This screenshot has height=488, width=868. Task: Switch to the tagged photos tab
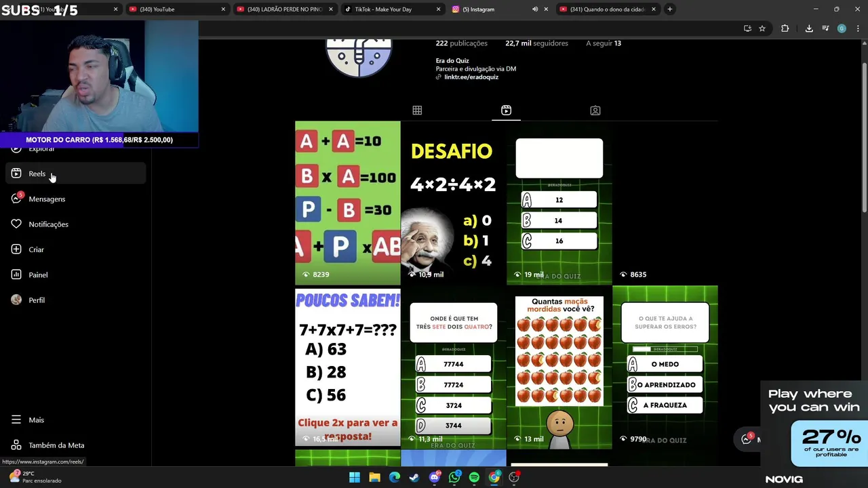pos(595,110)
